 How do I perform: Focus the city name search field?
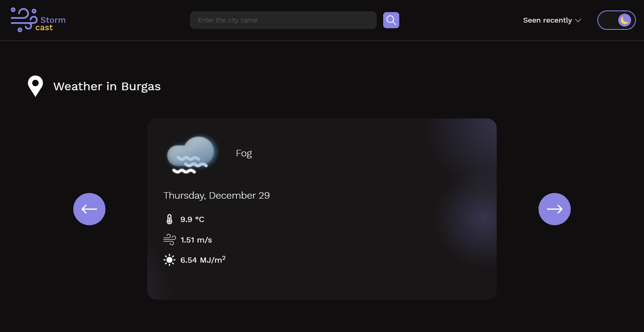coord(283,20)
